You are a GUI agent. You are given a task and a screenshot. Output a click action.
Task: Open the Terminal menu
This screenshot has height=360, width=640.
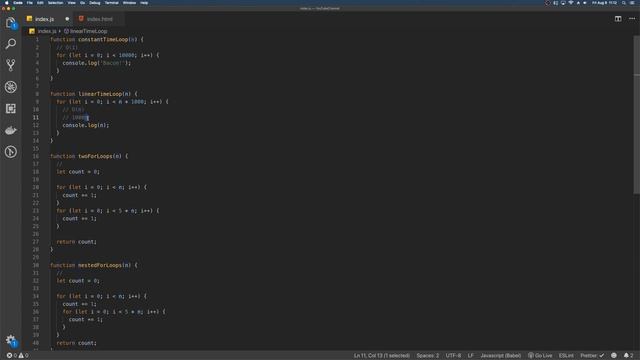click(x=111, y=3)
